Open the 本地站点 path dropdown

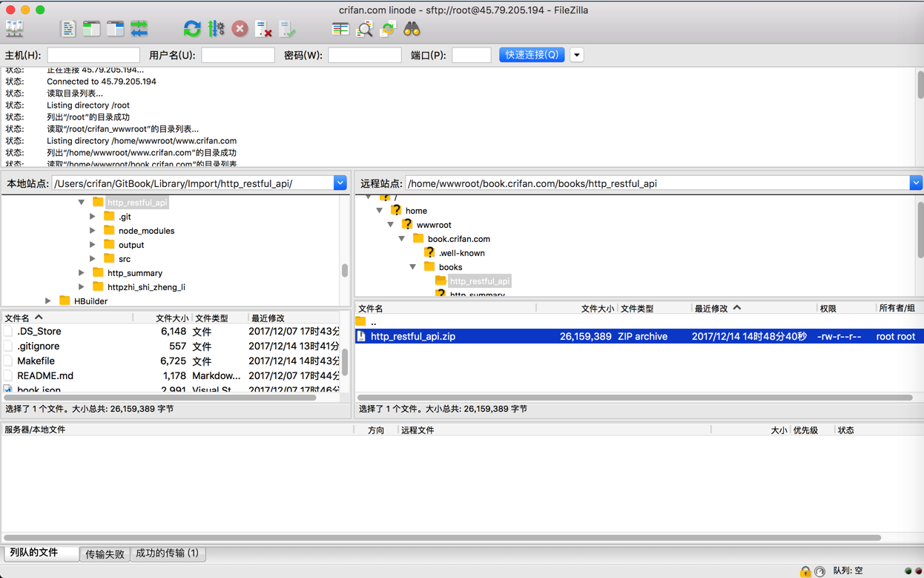point(340,183)
